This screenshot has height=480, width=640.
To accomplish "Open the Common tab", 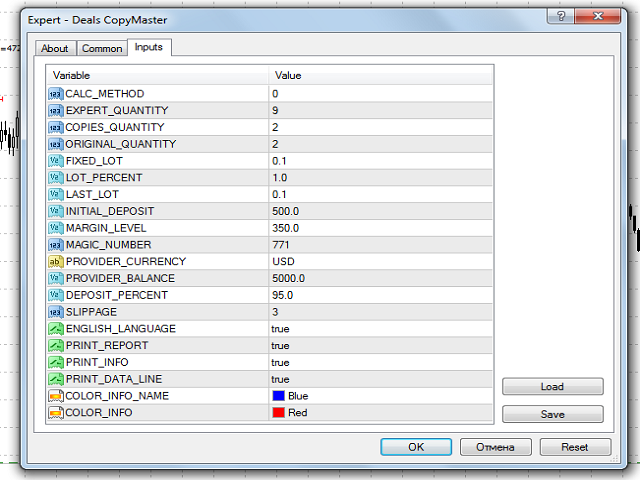I will pyautogui.click(x=102, y=48).
